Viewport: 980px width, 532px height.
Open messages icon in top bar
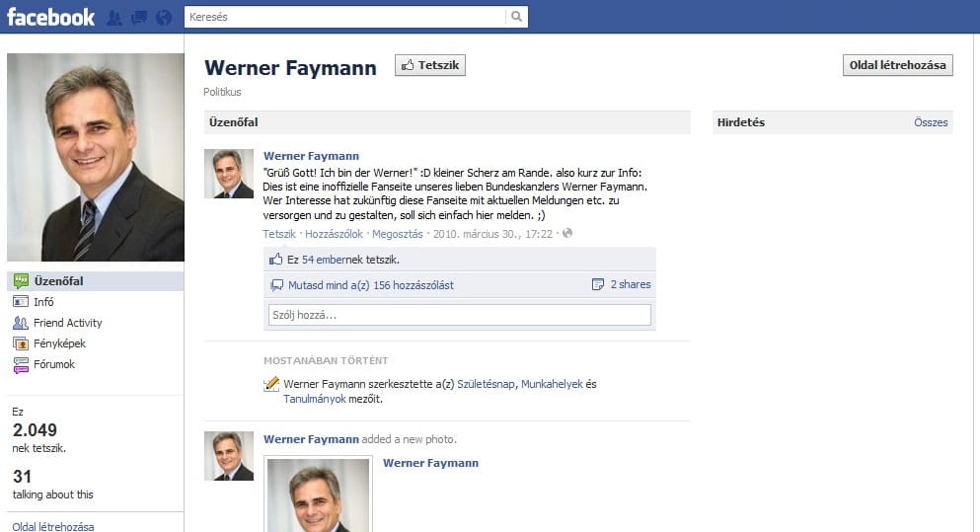pos(139,18)
